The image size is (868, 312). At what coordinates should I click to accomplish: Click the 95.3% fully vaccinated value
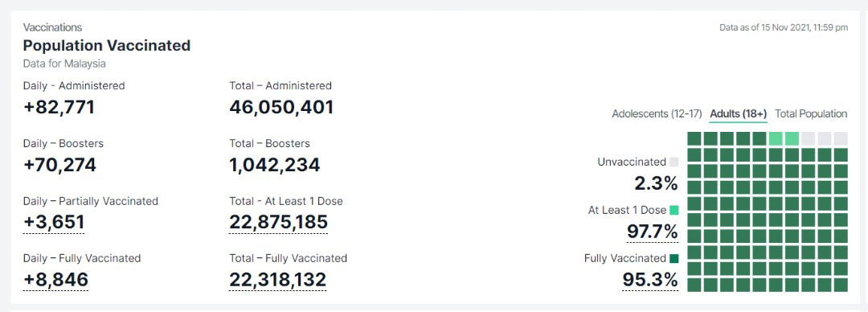650,280
